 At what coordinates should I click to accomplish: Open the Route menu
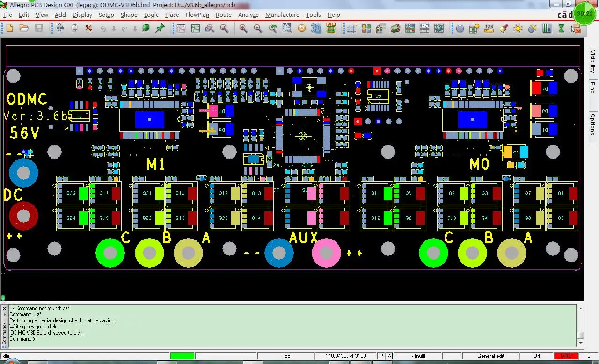pos(224,15)
